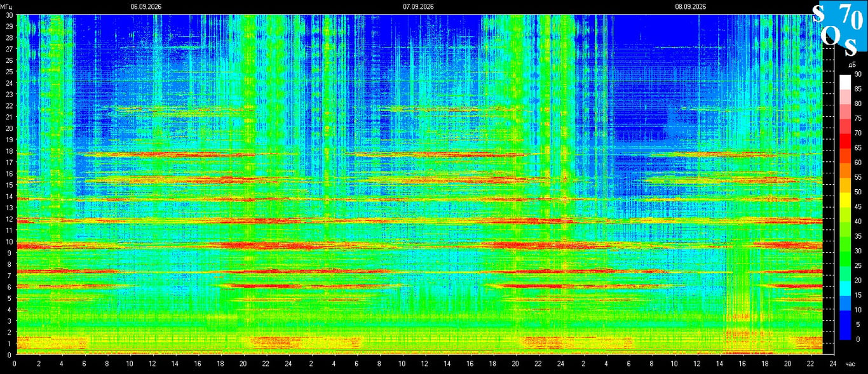
Task: Click the 5 value on the dB scale
Action: tap(857, 324)
